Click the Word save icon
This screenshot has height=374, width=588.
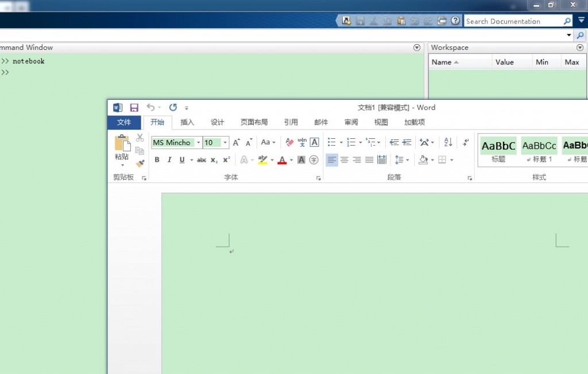click(134, 107)
